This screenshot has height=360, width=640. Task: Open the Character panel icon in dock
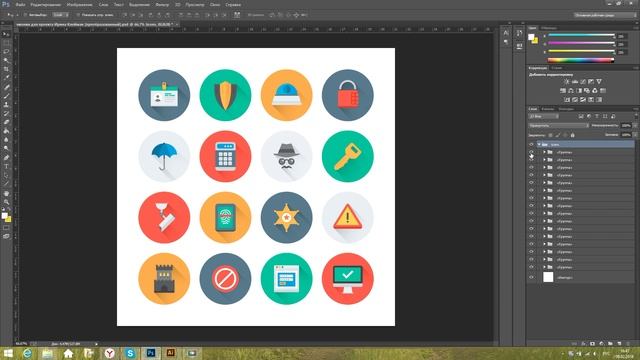[x=506, y=33]
